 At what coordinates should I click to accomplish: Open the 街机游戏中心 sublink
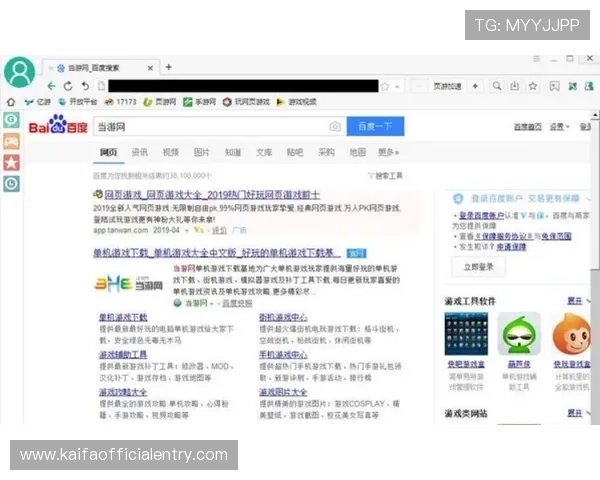tap(283, 317)
